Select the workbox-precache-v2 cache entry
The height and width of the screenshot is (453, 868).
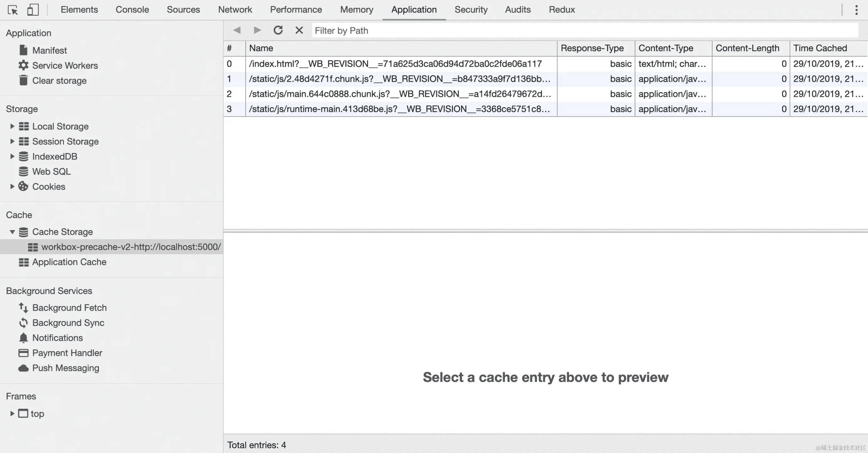[131, 247]
